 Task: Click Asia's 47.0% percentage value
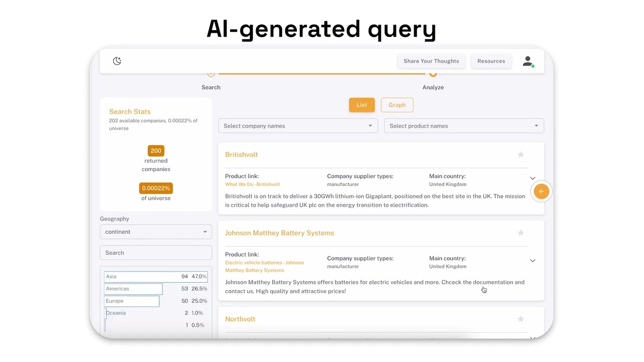click(x=199, y=277)
